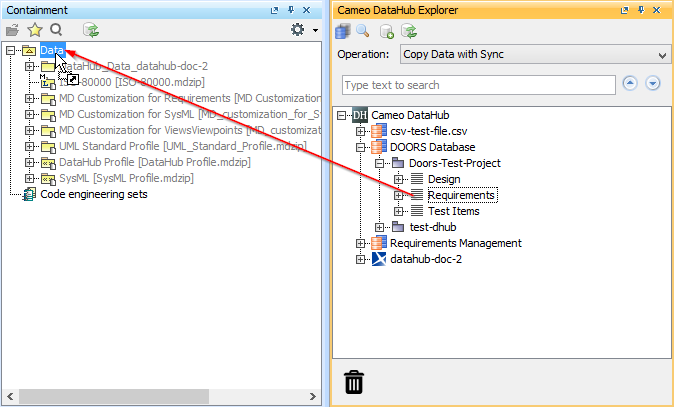Click the Containment toolbar refresh icon
The height and width of the screenshot is (407, 674).
tap(91, 30)
